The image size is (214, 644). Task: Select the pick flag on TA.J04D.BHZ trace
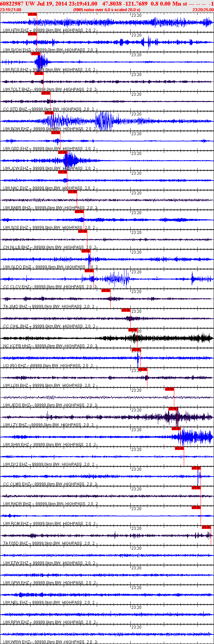pyautogui.click(x=106, y=290)
